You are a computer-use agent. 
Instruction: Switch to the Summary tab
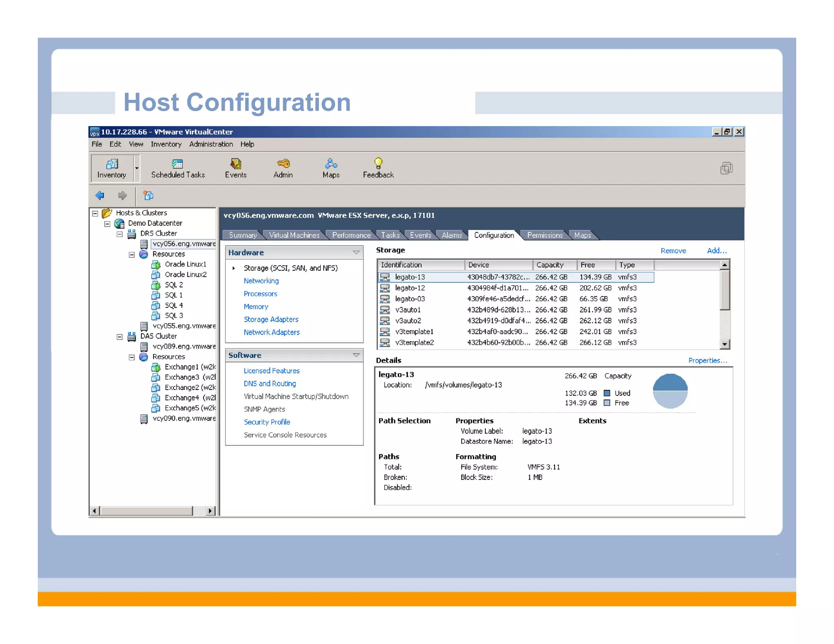243,235
